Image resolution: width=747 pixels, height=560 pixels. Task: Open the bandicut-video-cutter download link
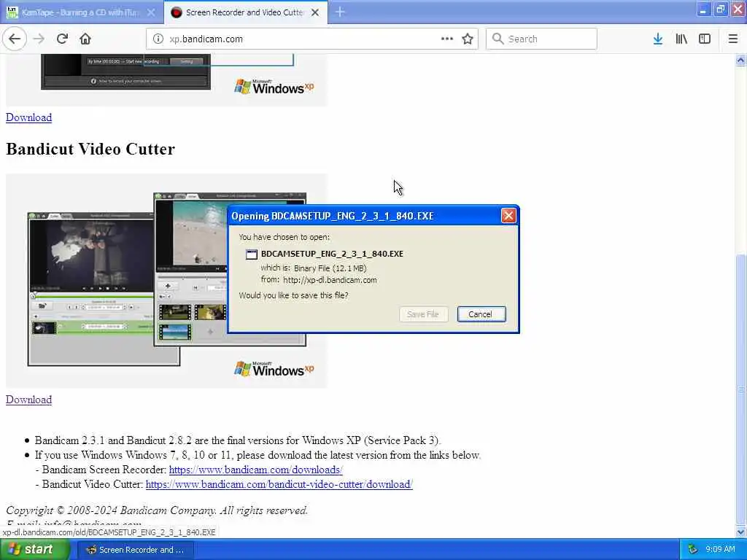[x=279, y=484]
